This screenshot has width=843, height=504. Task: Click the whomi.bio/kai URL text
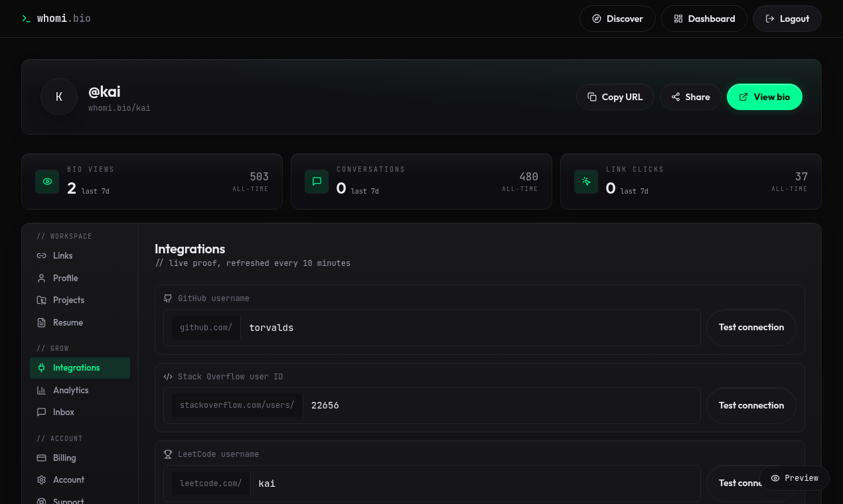coord(119,108)
